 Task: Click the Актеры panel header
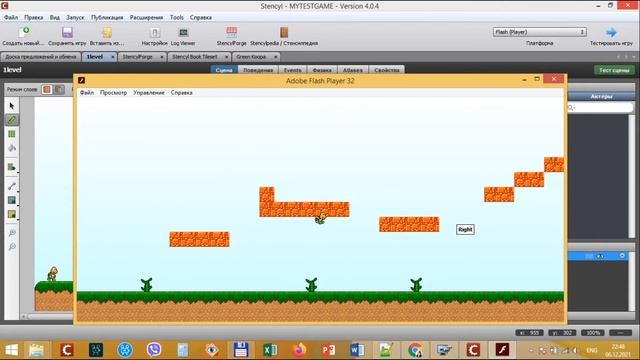click(x=601, y=96)
